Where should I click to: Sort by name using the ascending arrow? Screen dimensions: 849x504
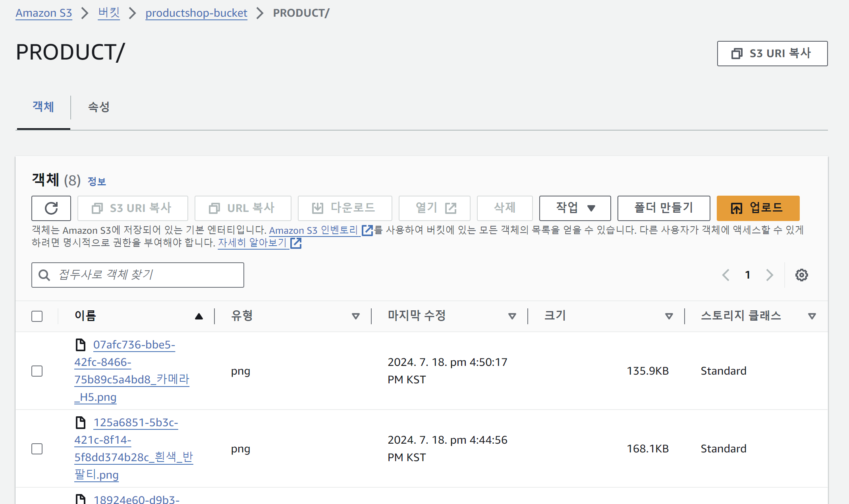[199, 316]
